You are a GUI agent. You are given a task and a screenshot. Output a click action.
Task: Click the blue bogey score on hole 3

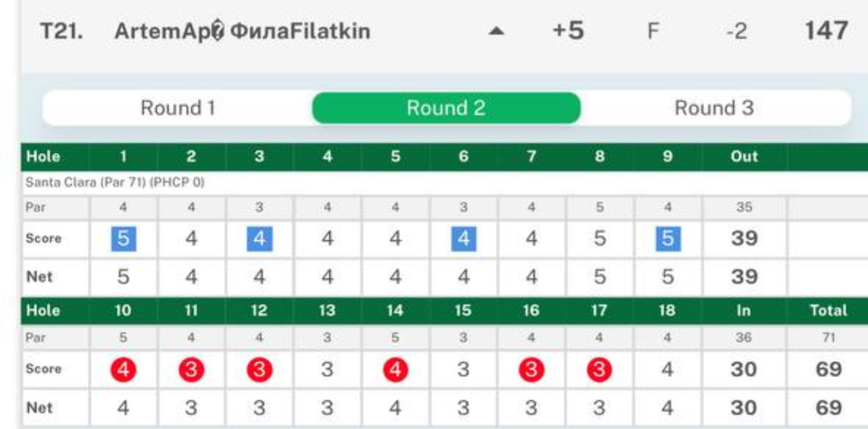(x=259, y=238)
